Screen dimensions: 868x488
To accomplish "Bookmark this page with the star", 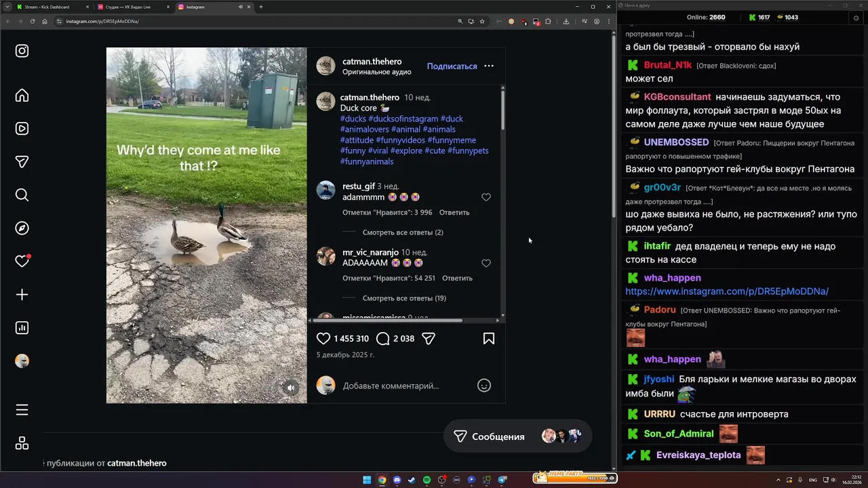I will (x=482, y=21).
